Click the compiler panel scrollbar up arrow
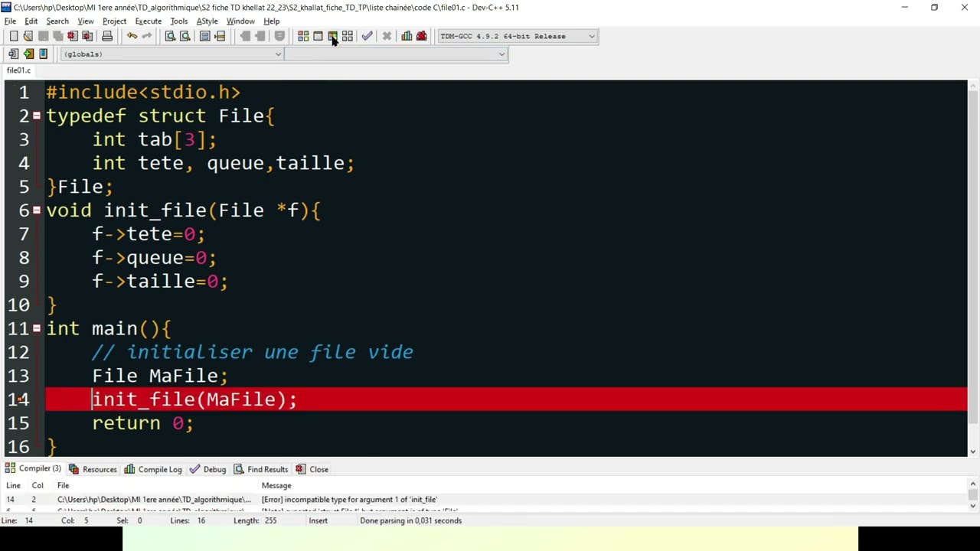Image resolution: width=980 pixels, height=551 pixels. (x=973, y=484)
